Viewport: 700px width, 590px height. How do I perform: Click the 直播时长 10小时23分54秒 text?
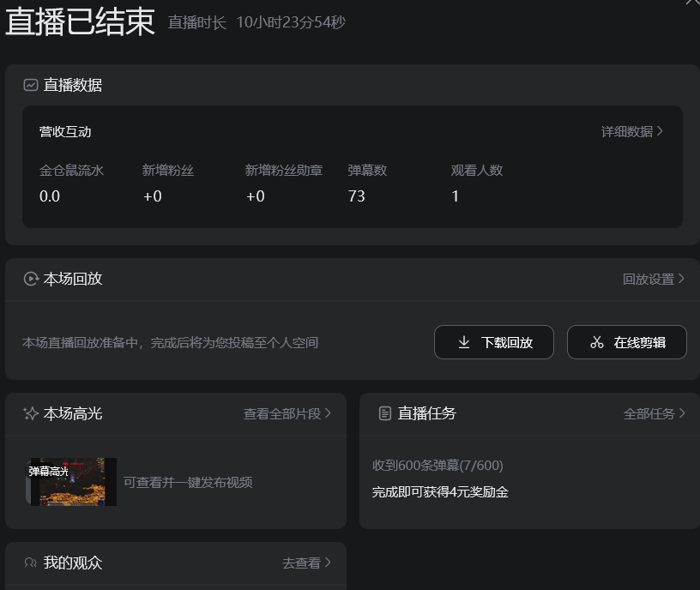(x=256, y=22)
